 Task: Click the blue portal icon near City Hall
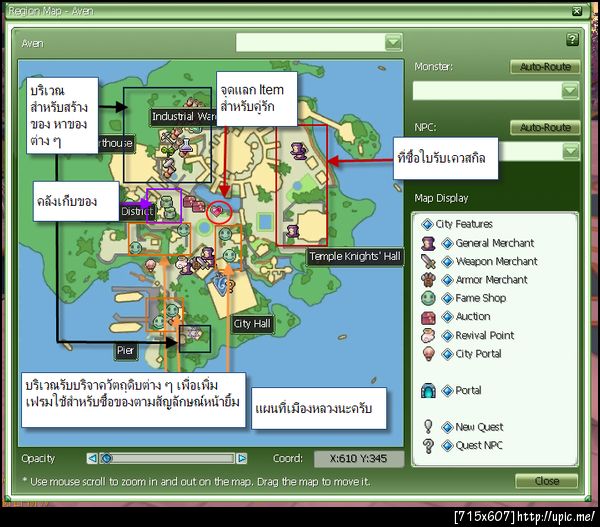221,284
